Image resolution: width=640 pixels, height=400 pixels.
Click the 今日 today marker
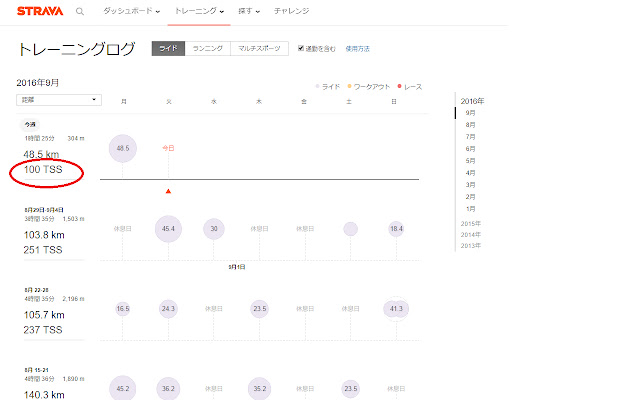coord(168,148)
